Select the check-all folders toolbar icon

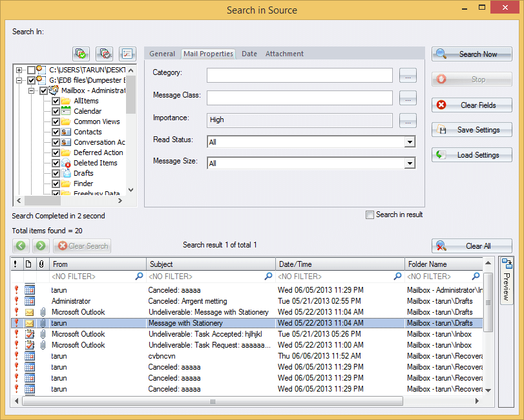coord(80,54)
